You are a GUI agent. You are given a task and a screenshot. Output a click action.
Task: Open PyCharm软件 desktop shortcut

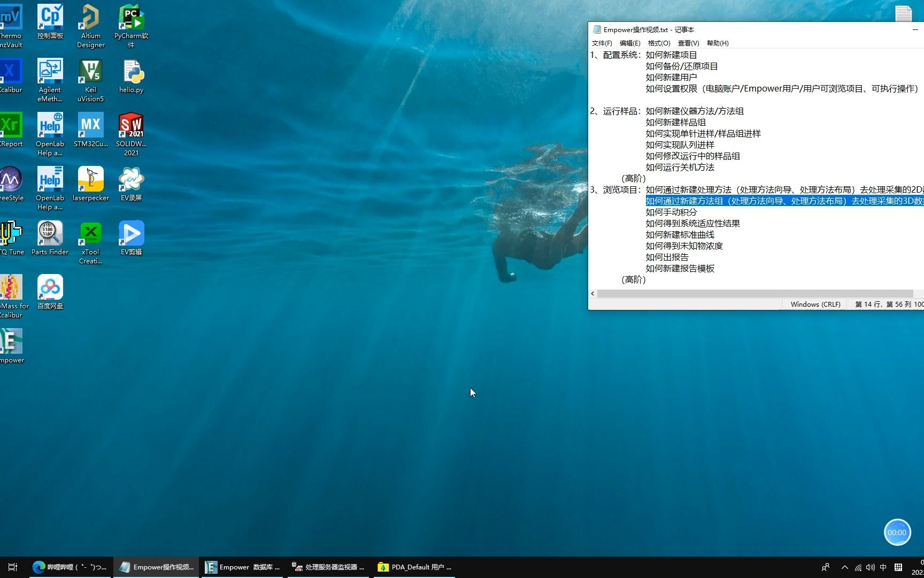pyautogui.click(x=131, y=26)
